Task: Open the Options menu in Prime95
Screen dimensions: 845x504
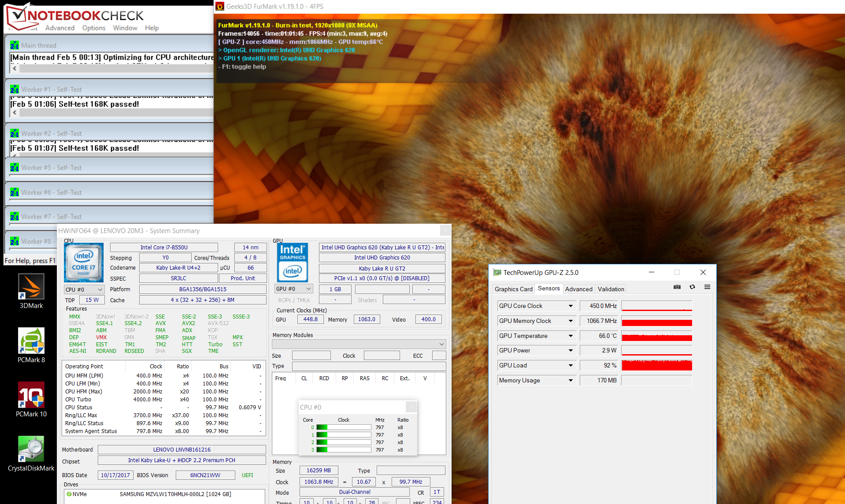Action: tap(94, 28)
